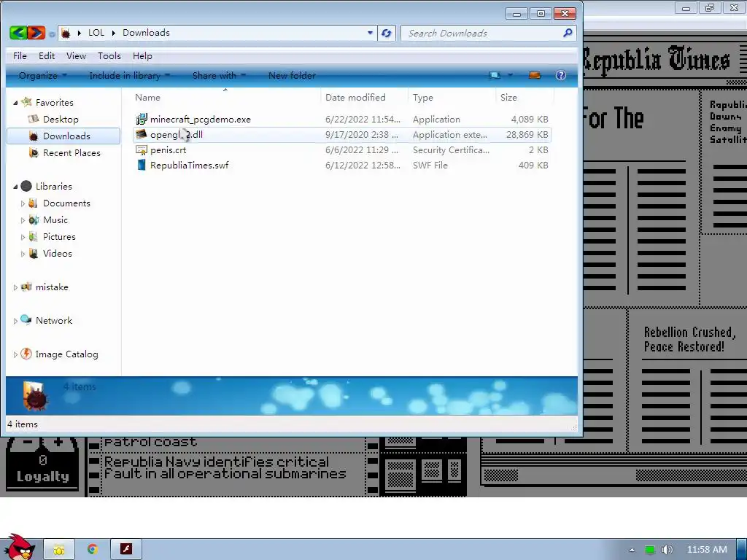Open the Organize dropdown
The image size is (747, 560).
click(x=43, y=76)
